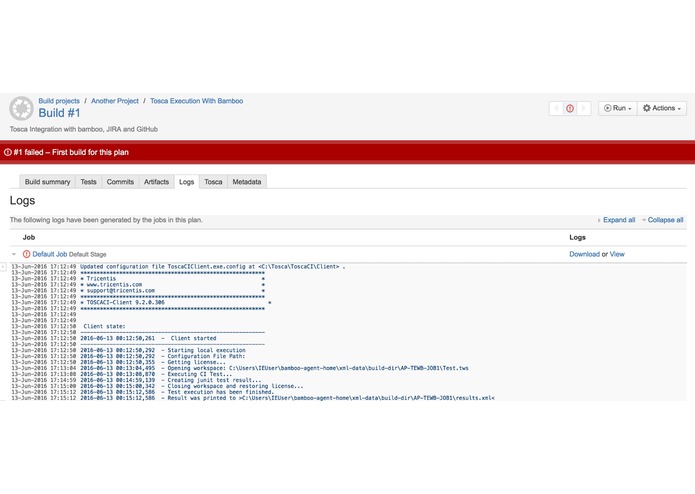Open the Default Job link

[50, 254]
